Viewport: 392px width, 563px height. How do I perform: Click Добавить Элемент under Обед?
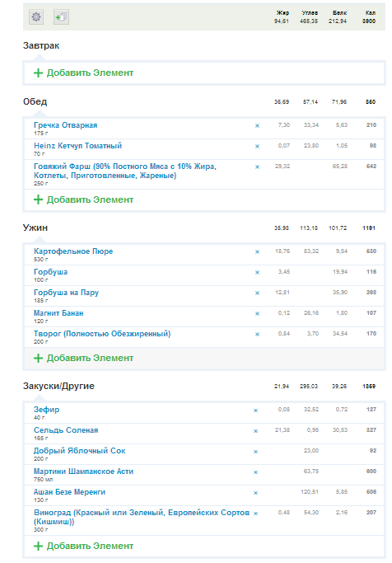[83, 199]
